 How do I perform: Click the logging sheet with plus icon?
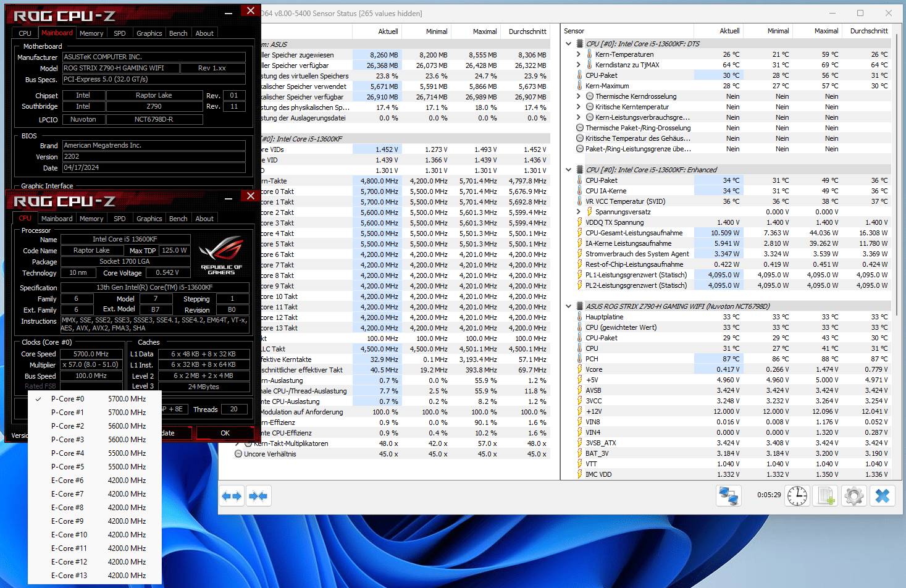(x=826, y=496)
